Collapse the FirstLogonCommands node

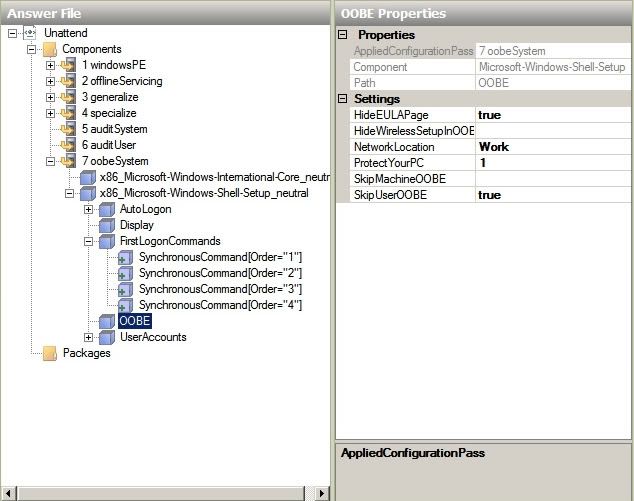pos(88,241)
